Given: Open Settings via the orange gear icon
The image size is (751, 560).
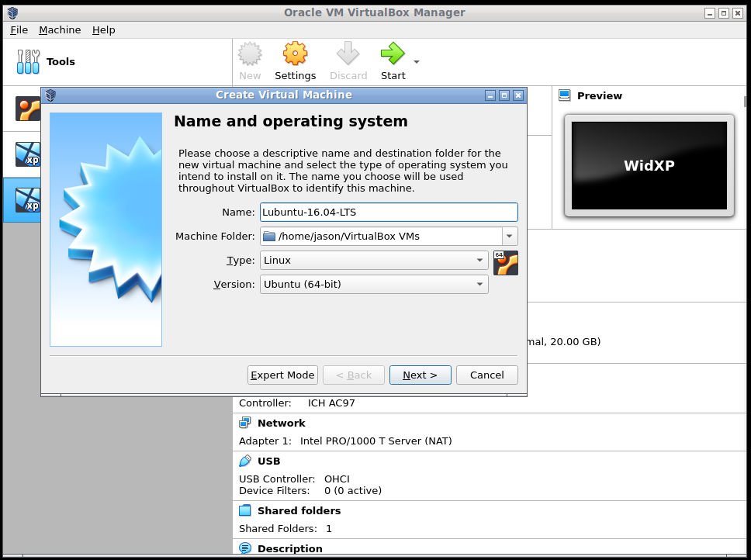Looking at the screenshot, I should [295, 53].
